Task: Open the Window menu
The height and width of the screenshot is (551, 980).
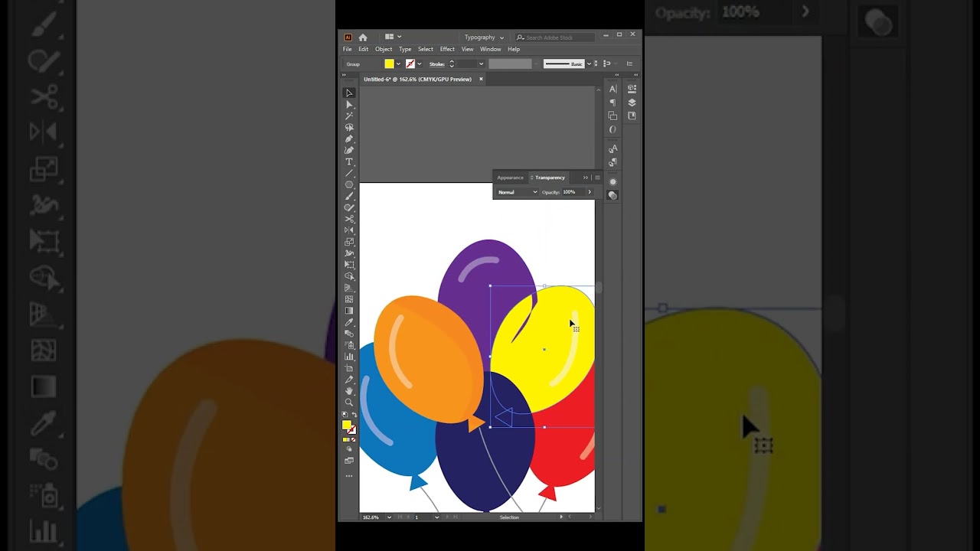Action: point(491,49)
